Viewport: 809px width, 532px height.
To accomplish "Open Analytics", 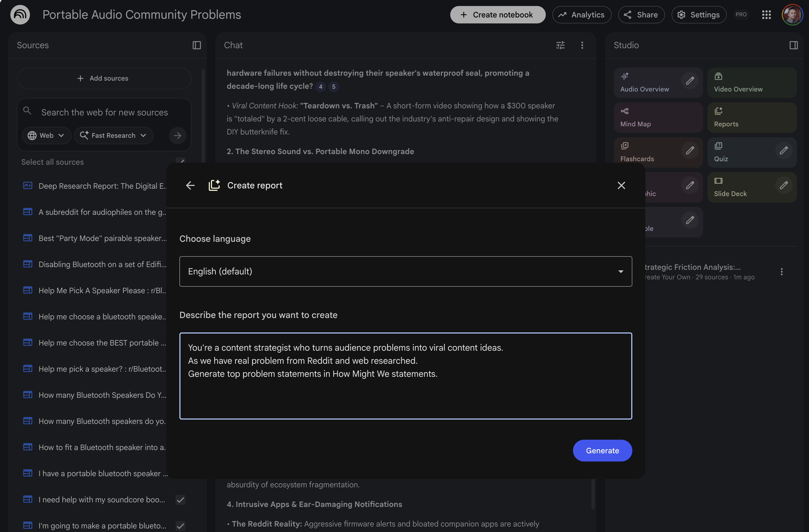I will pyautogui.click(x=582, y=15).
